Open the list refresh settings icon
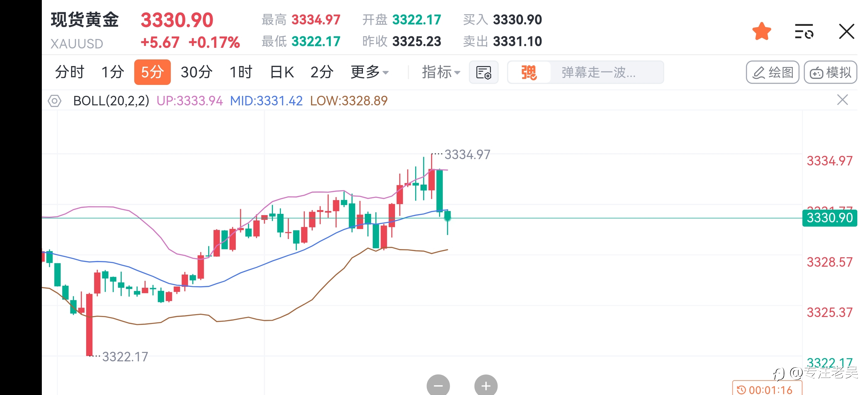Screen dimensions: 868x395 (x=804, y=31)
